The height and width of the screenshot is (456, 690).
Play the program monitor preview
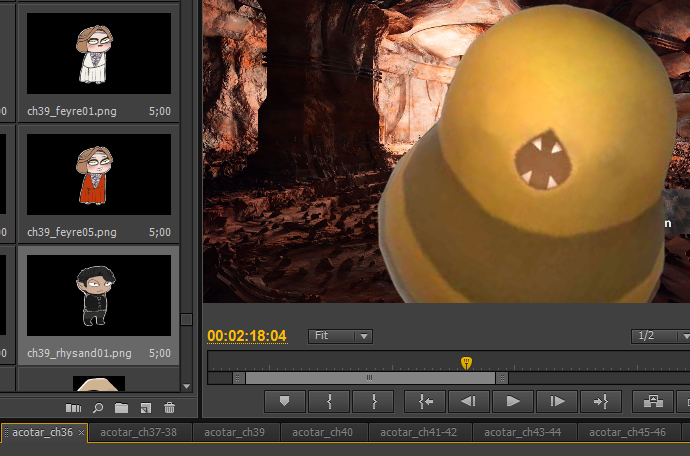[x=513, y=401]
